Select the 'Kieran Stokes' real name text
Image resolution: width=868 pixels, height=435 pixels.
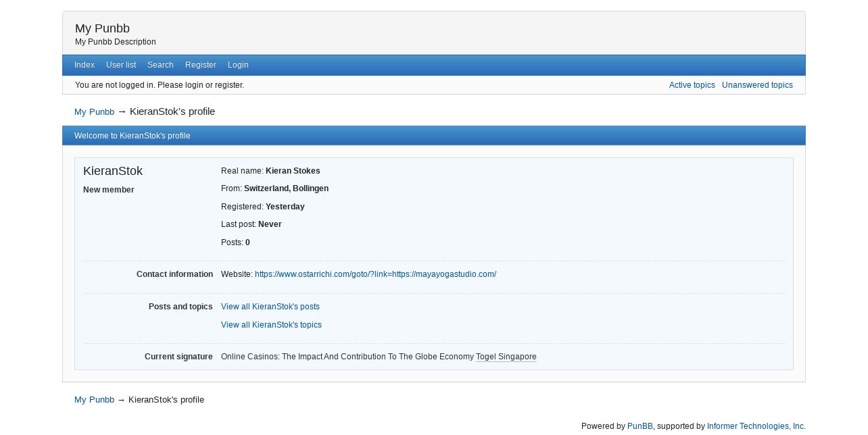(x=293, y=171)
